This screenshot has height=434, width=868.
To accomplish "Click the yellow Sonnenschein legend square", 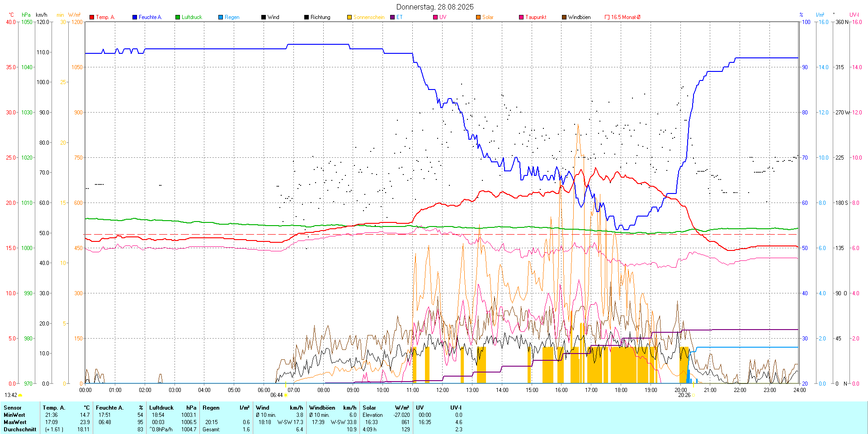I will pos(349,17).
